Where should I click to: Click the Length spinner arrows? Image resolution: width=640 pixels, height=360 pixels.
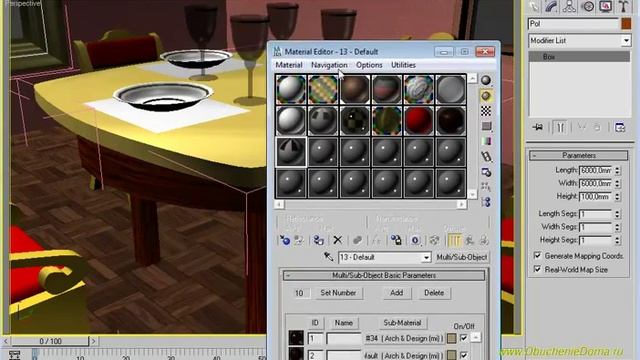click(x=617, y=170)
